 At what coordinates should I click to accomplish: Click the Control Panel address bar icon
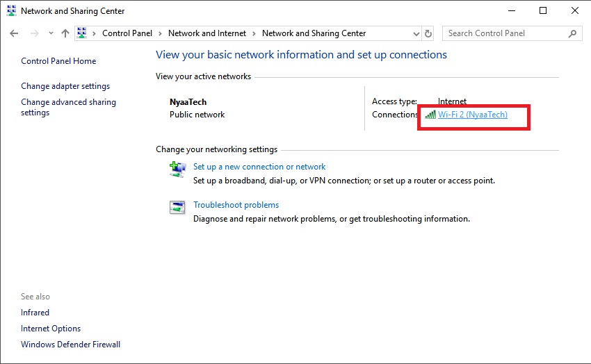pyautogui.click(x=82, y=33)
